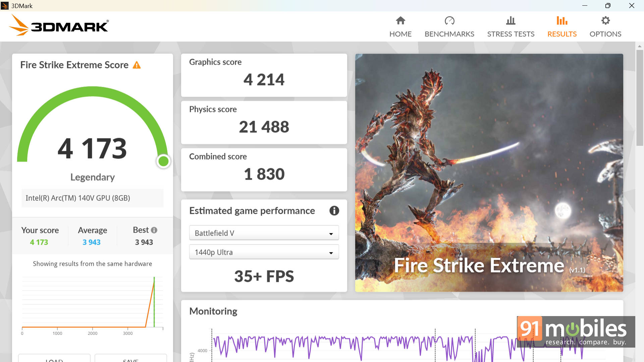
Task: Click the vertical scrollbar thumb
Action: [639, 97]
